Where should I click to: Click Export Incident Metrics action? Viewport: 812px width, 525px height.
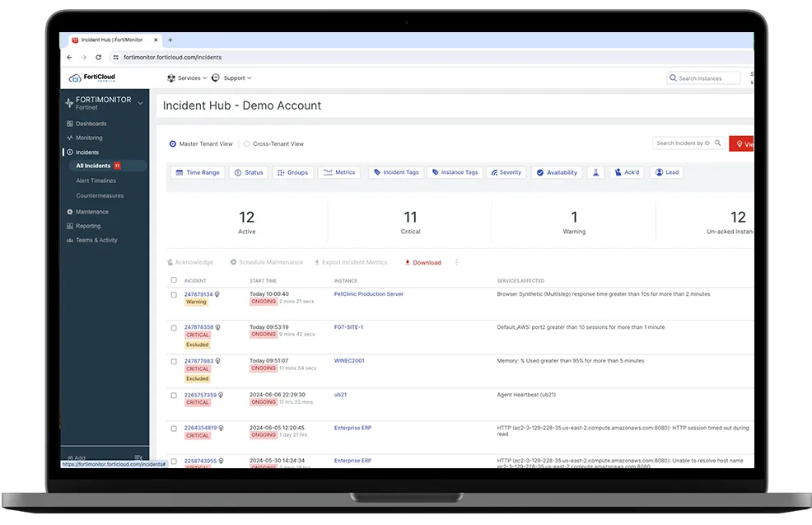[x=351, y=263]
